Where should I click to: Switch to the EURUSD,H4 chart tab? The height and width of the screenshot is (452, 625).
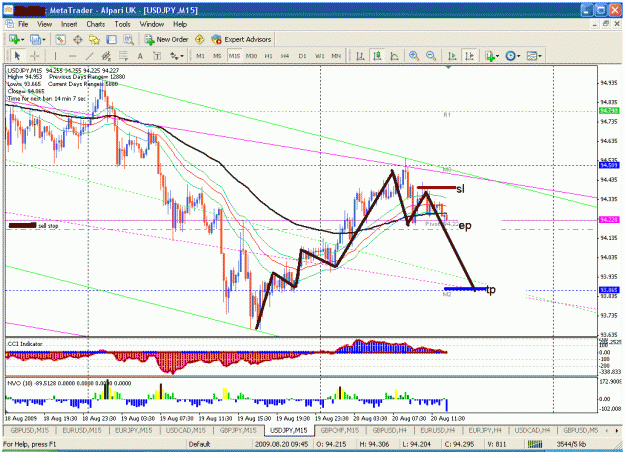point(437,430)
